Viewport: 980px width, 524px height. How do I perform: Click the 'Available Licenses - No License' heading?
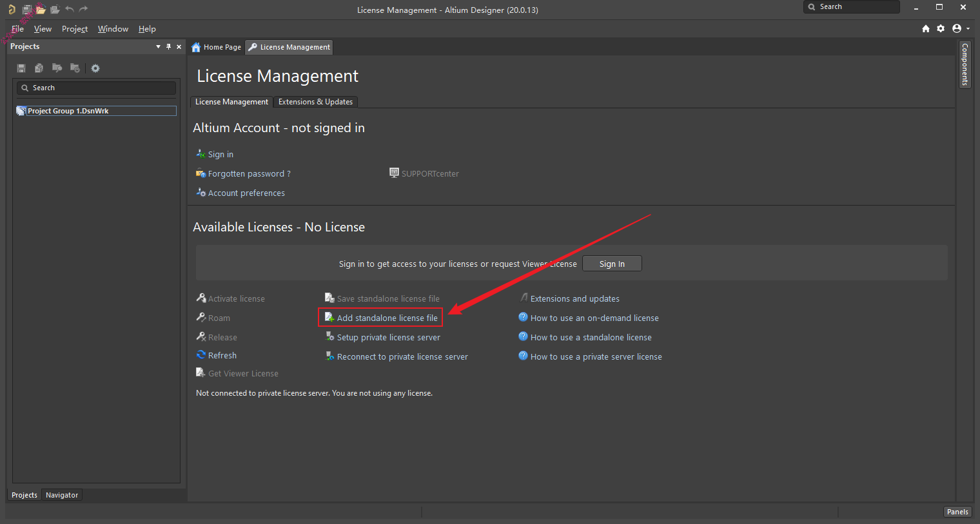pyautogui.click(x=279, y=228)
